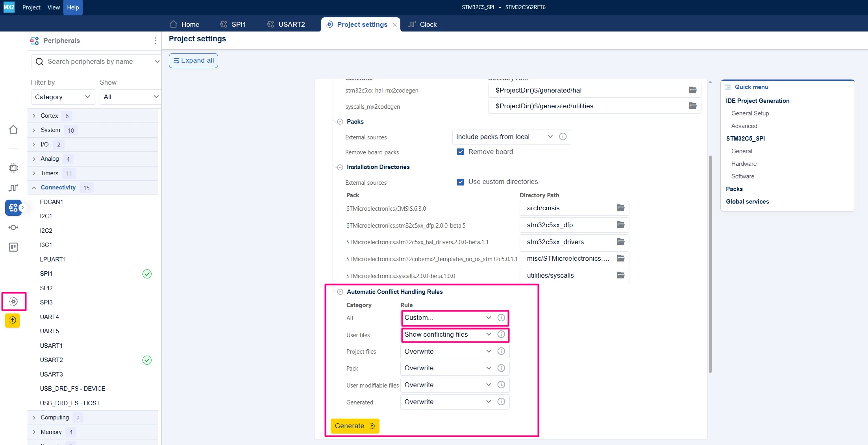This screenshot has height=445, width=868.
Task: Toggle Use custom directories checkbox
Action: 460,182
